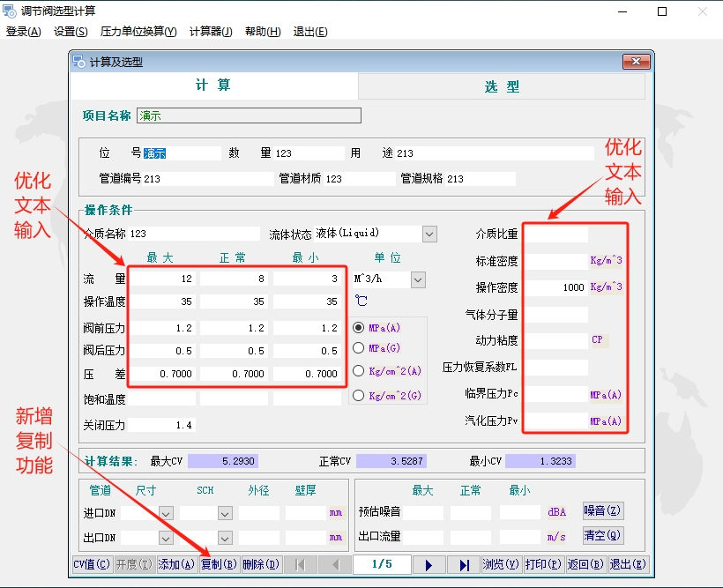Open 压力单位换算(Y) menu
This screenshot has width=723, height=588.
(138, 32)
